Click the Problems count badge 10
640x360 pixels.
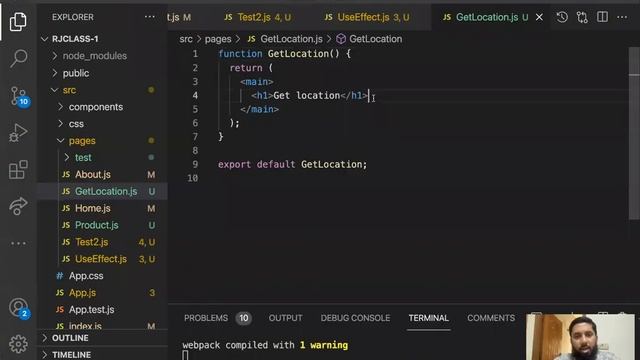[243, 318]
